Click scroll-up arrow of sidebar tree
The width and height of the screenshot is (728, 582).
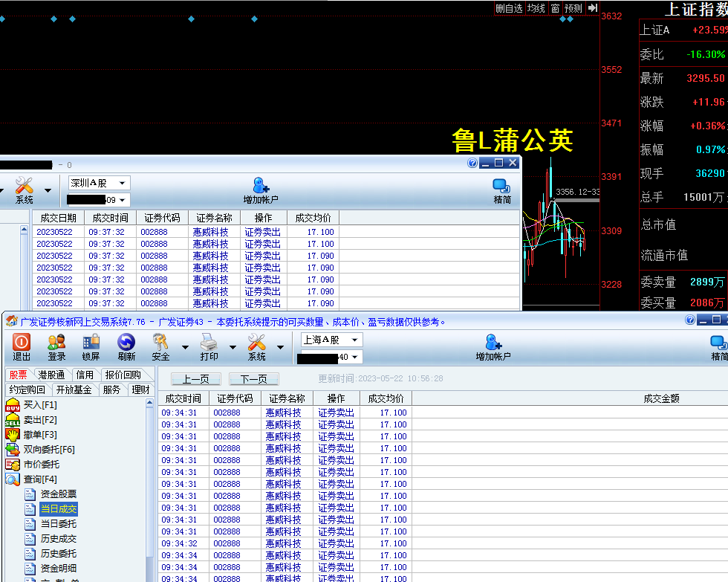coord(149,403)
